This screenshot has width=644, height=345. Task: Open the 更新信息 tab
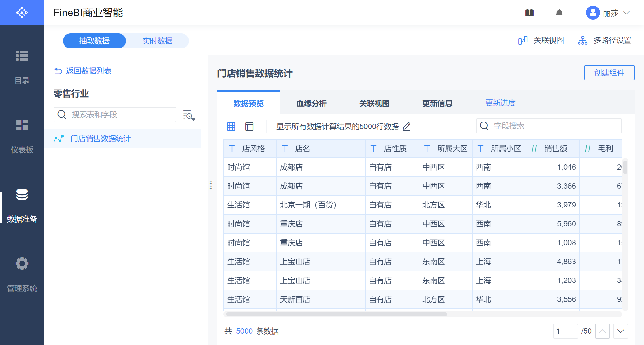point(437,103)
